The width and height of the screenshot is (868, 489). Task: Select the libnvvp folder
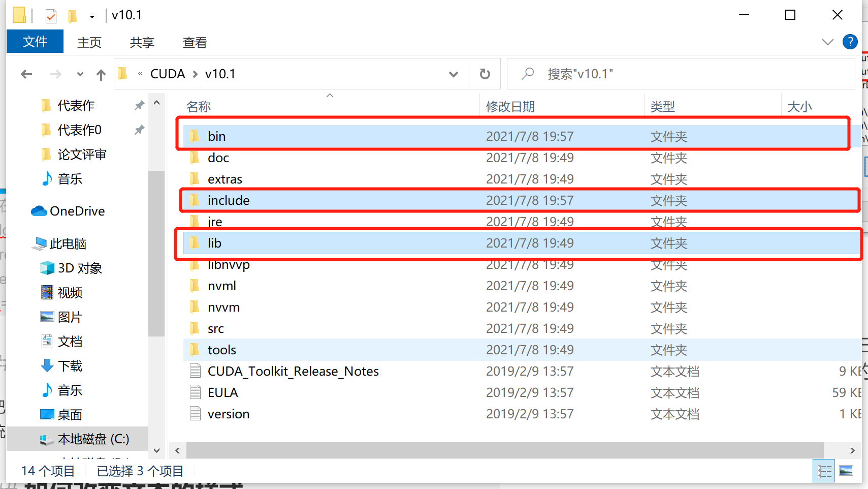click(229, 265)
